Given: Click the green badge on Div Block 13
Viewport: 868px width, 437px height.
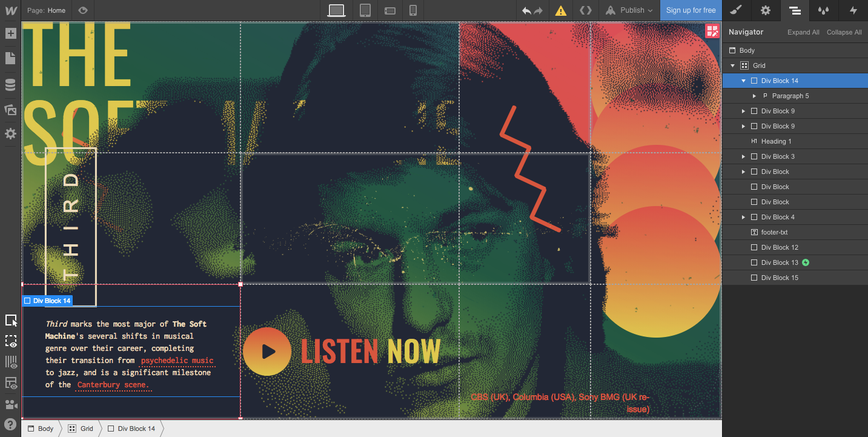Looking at the screenshot, I should click(806, 262).
